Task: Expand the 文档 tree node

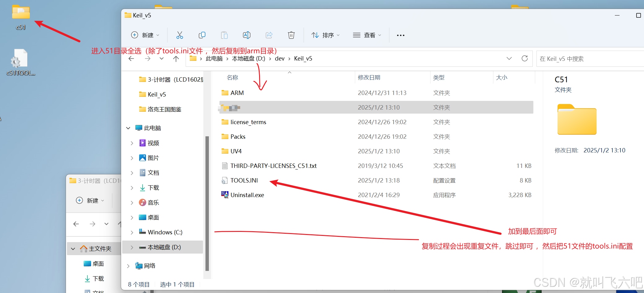Action: [132, 173]
